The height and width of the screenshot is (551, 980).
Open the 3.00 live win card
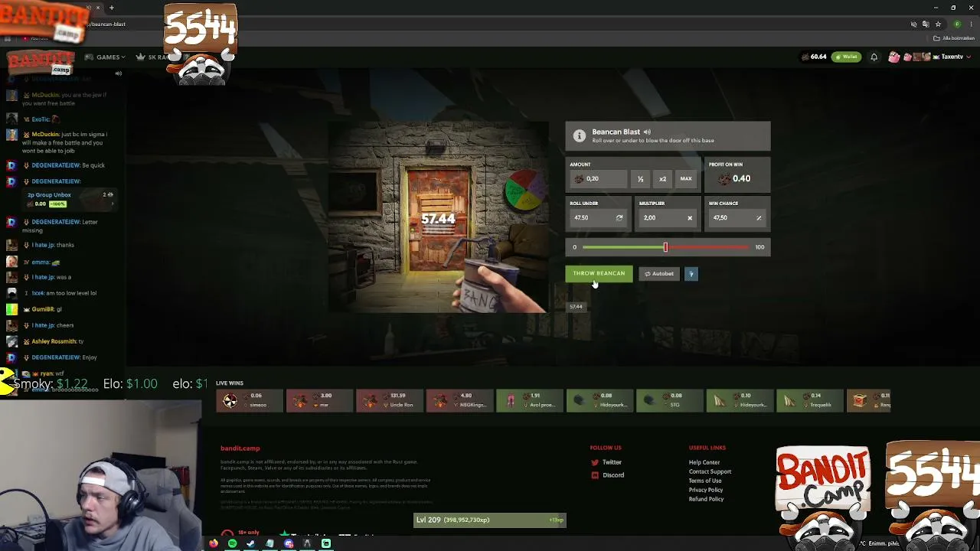pyautogui.click(x=319, y=400)
